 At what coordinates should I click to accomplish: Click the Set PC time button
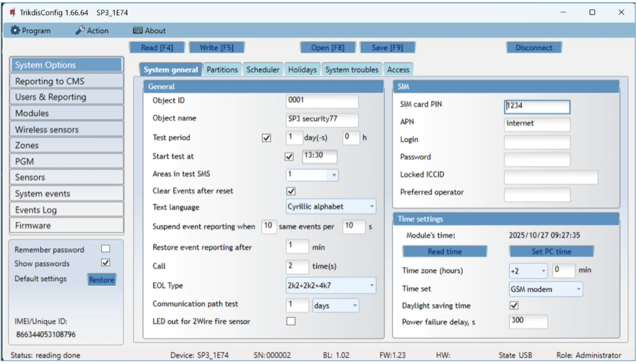[551, 252]
